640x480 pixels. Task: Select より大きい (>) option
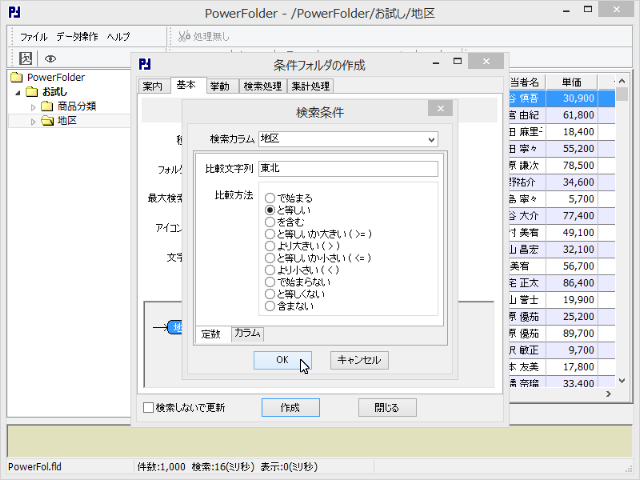(x=270, y=246)
